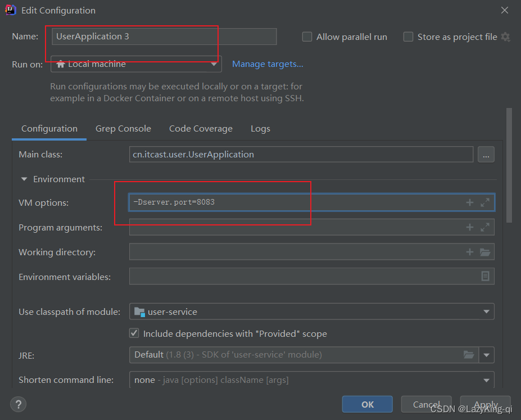Collapse the Environment section
Screen dimensions: 521x420
coord(24,179)
